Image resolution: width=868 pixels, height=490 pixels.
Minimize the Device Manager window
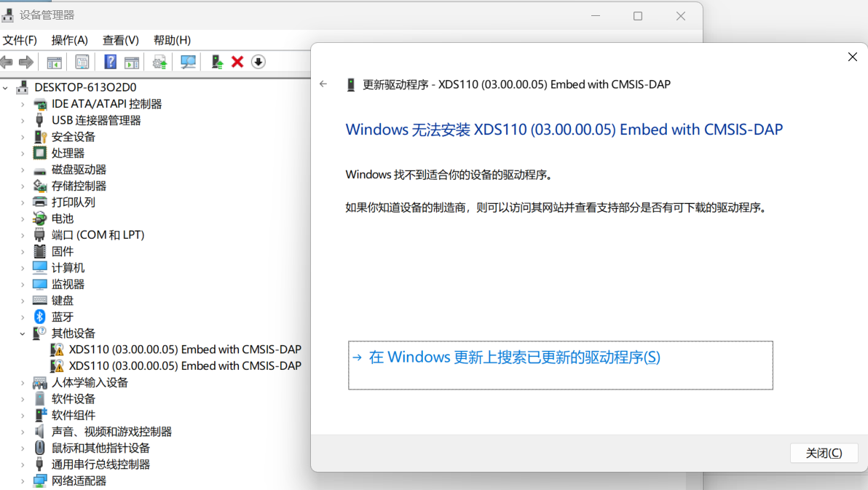click(x=596, y=16)
